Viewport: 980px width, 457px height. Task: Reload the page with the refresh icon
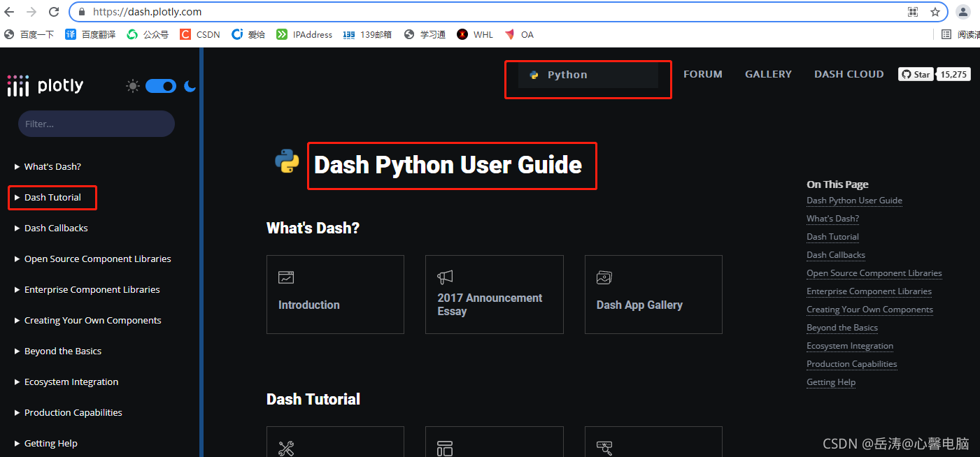pyautogui.click(x=54, y=12)
